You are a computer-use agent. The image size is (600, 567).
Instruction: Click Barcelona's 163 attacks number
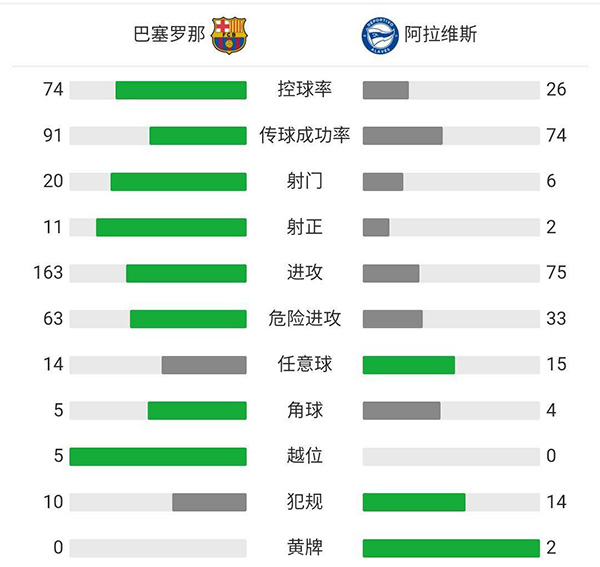click(x=47, y=273)
